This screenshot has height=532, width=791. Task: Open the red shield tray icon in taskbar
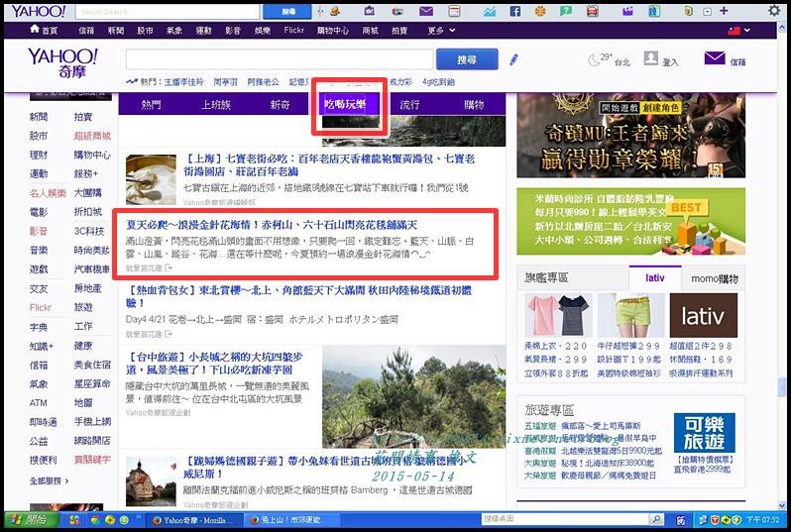point(715,519)
